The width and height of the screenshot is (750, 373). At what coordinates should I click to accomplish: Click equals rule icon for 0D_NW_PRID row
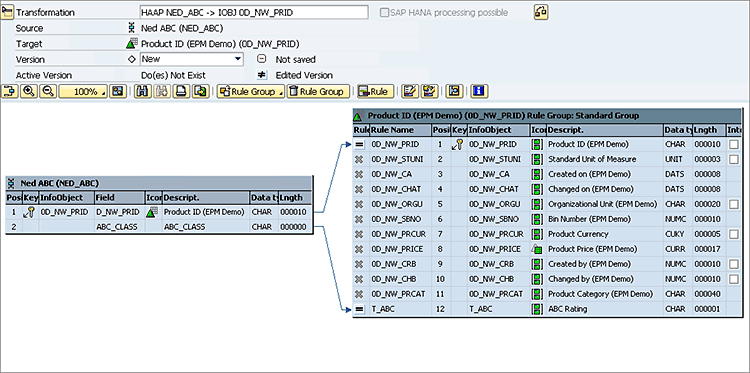[360, 144]
